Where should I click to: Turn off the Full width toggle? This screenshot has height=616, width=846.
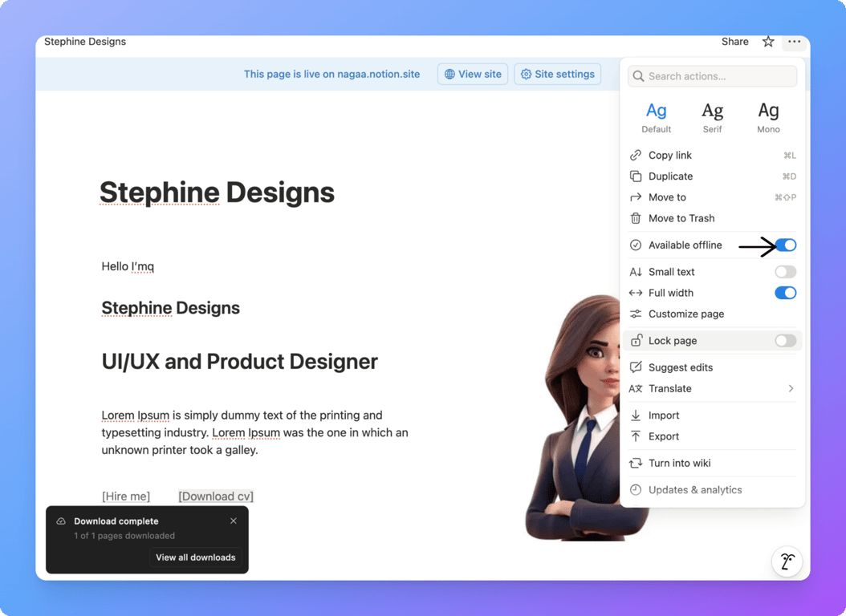click(x=785, y=293)
